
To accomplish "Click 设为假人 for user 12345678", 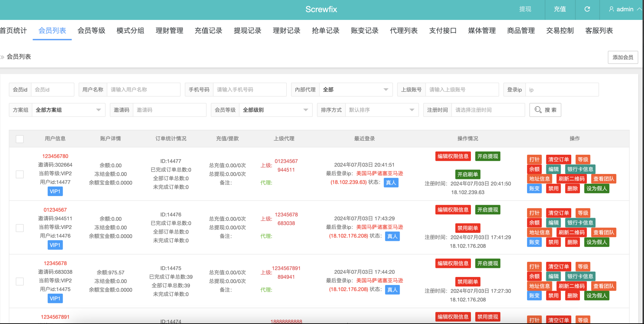I will [x=597, y=295].
